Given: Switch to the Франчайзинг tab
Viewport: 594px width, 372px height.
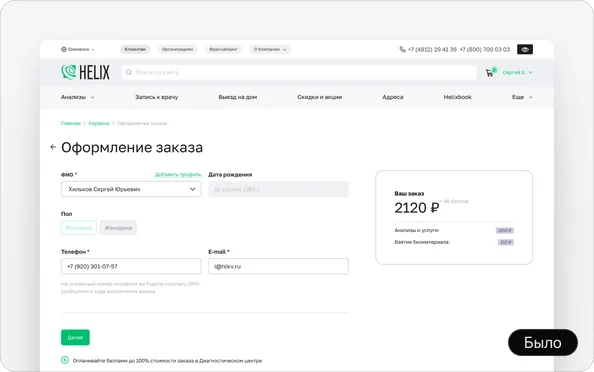Looking at the screenshot, I should pos(223,49).
